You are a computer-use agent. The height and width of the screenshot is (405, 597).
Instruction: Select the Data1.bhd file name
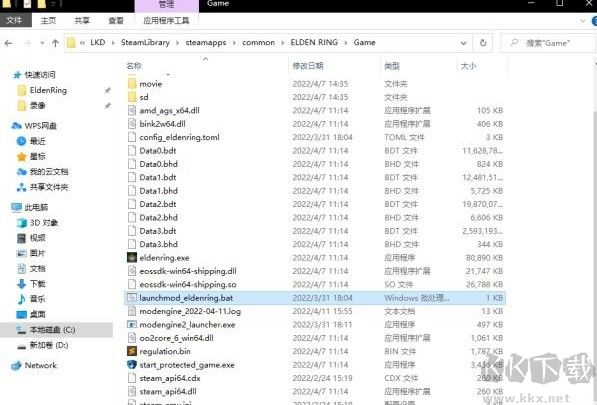pos(158,191)
